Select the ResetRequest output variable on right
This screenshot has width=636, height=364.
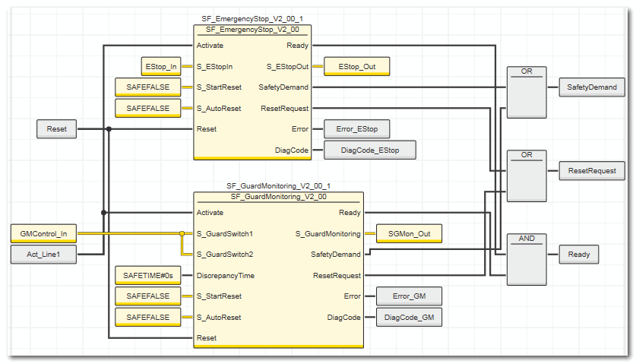click(592, 171)
